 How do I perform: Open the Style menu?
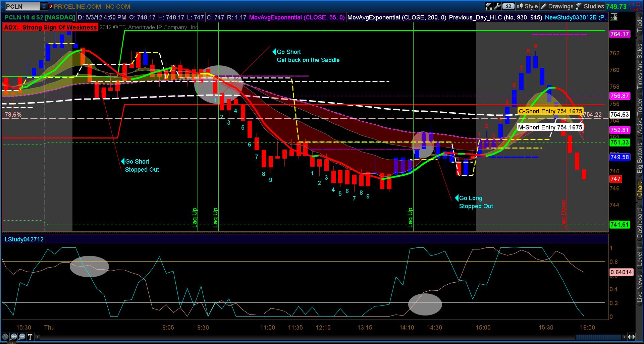click(527, 6)
